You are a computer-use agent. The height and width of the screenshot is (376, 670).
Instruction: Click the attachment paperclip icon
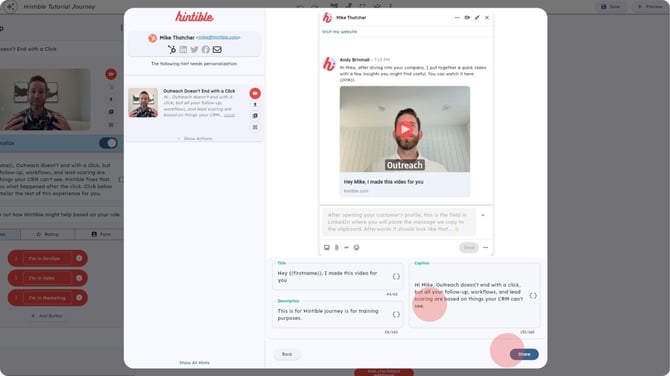(x=337, y=247)
